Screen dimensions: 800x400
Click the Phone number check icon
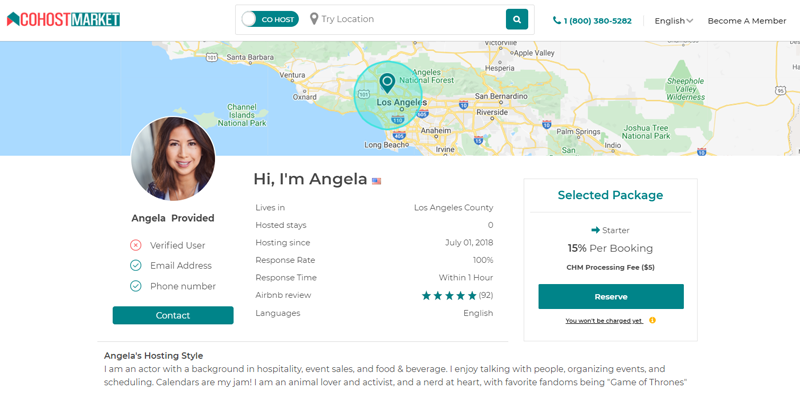point(135,286)
